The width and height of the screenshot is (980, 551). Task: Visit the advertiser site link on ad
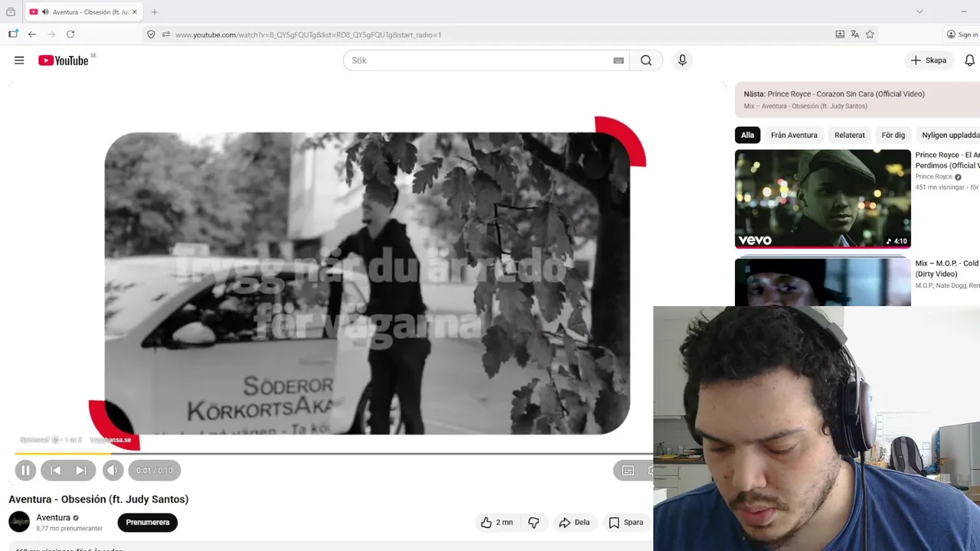(x=110, y=440)
